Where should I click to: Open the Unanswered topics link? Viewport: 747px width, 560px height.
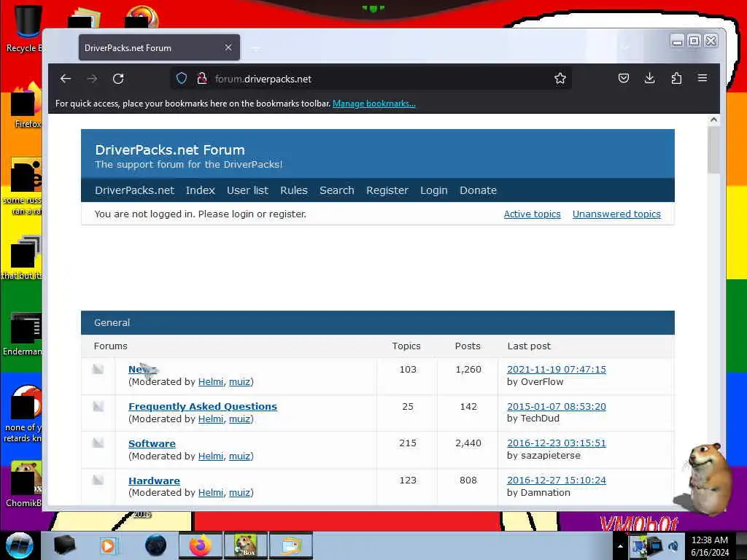tap(616, 214)
